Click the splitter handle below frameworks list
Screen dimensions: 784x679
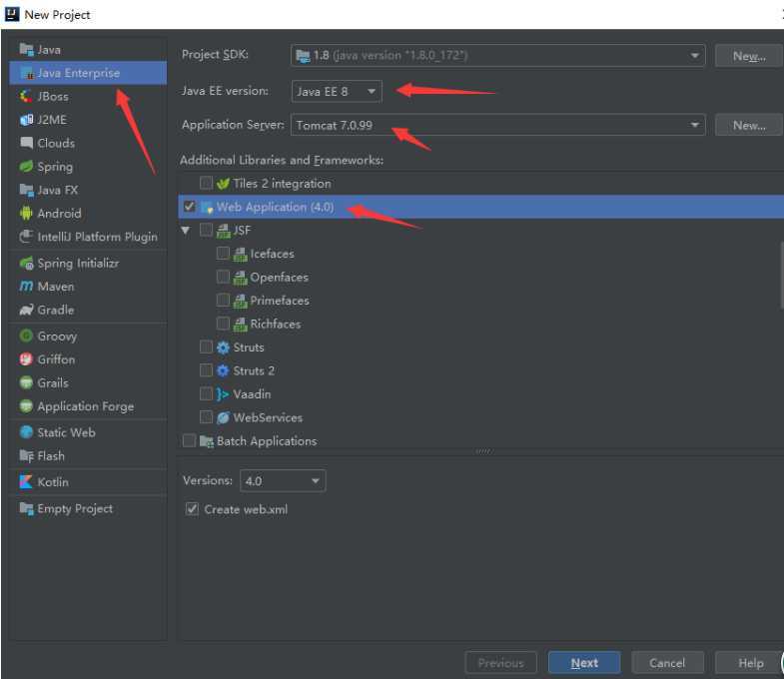(482, 451)
